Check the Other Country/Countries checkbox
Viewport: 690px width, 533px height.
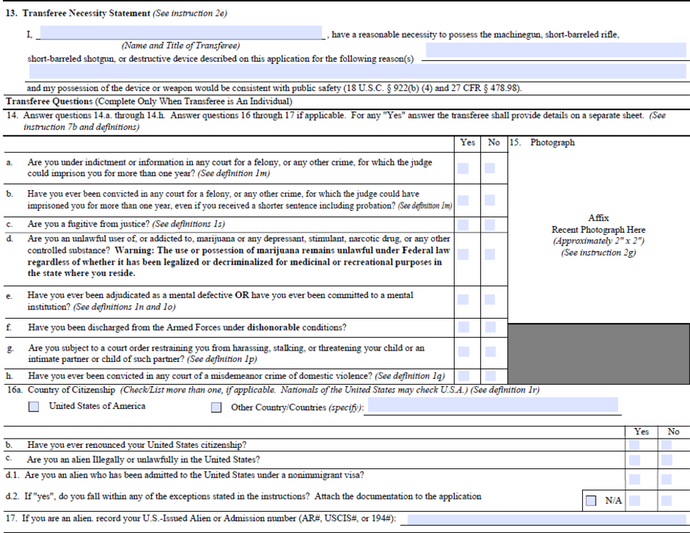tap(216, 407)
